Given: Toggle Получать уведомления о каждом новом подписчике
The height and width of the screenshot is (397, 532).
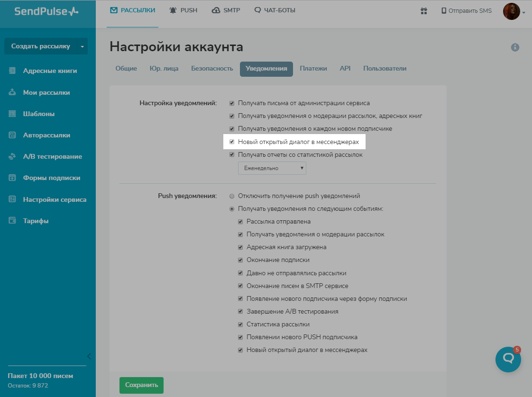Looking at the screenshot, I should (x=232, y=129).
